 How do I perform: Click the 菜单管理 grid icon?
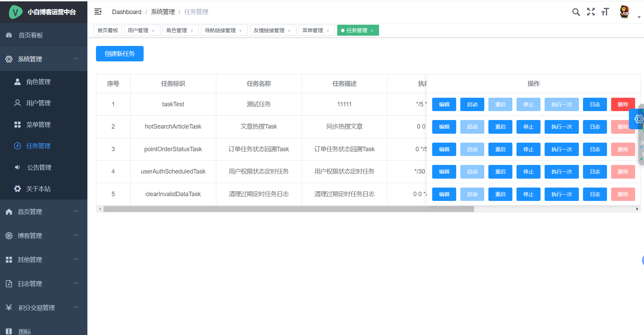[17, 124]
